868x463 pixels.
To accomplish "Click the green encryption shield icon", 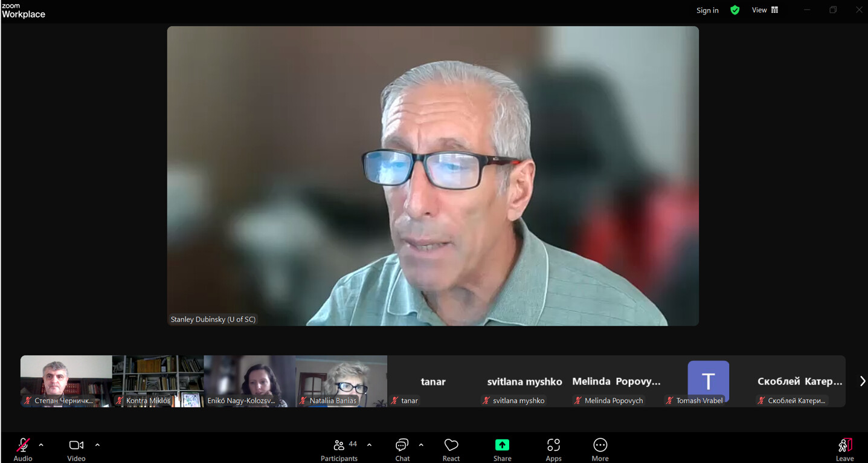I will click(x=735, y=10).
